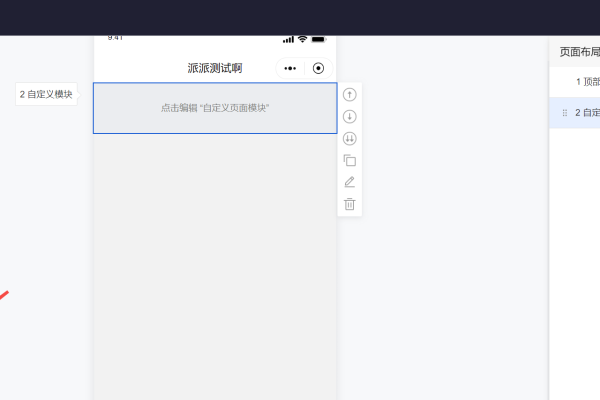The height and width of the screenshot is (400, 600).
Task: Click the "派派测试啊" page title
Action: (215, 69)
